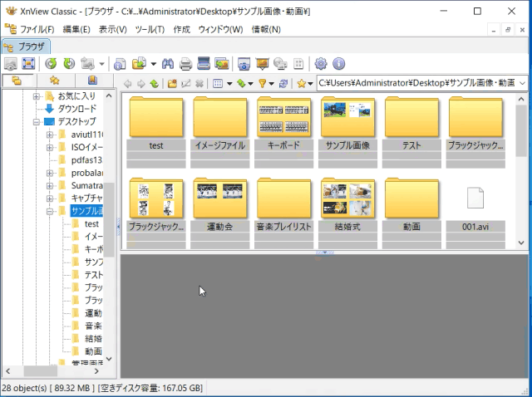Open the 編集(E) menu
This screenshot has height=397, width=532.
point(76,30)
